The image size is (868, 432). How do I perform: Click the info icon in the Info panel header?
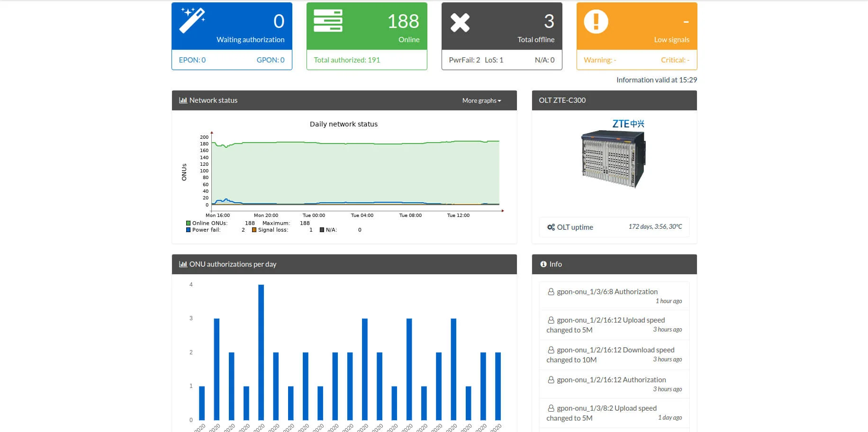point(543,264)
